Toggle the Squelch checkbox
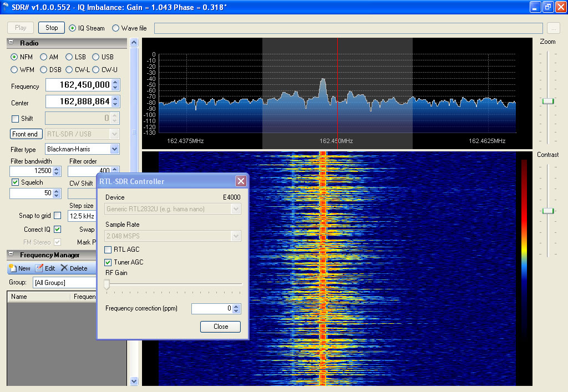This screenshot has height=392, width=568. click(x=15, y=182)
